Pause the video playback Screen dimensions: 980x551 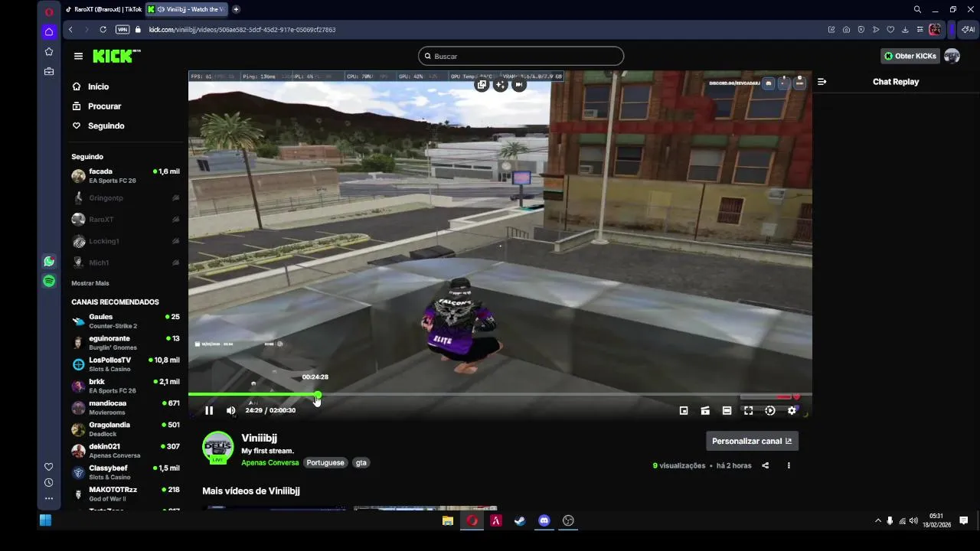209,410
